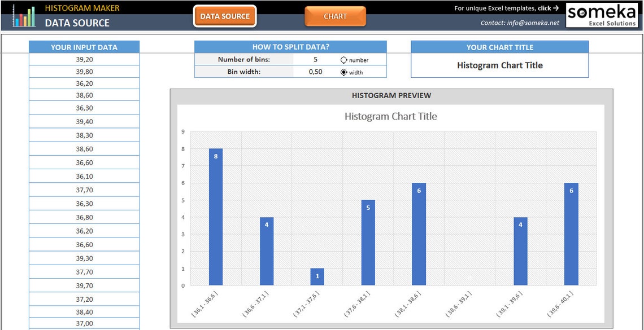
Task: Click the DATA SOURCE navigation button
Action: (224, 16)
